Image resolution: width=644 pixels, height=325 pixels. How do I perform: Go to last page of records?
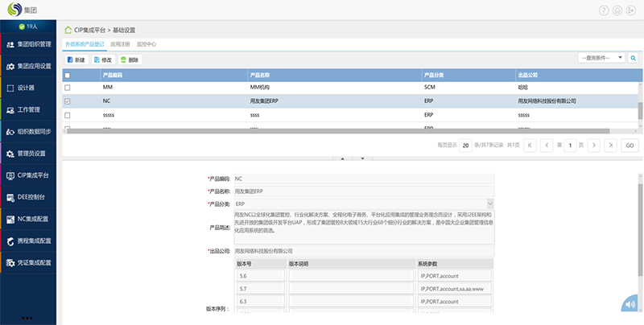tap(611, 146)
